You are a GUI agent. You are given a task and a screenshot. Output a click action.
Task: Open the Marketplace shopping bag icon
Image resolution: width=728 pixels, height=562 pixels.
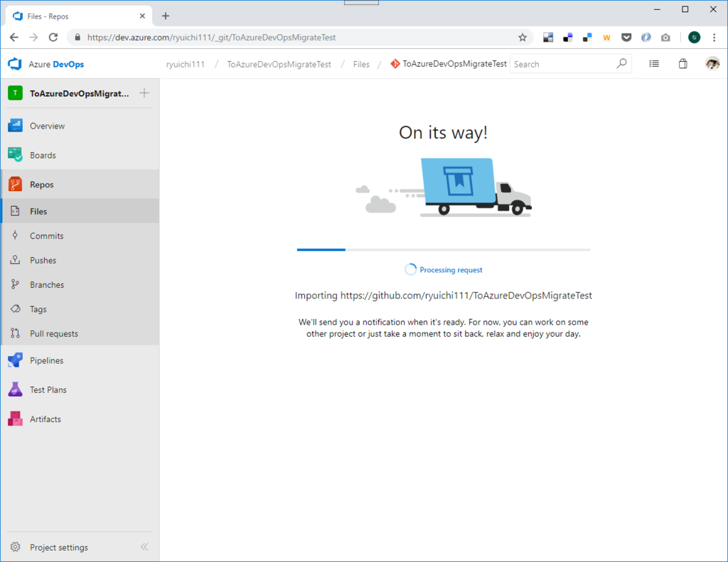pos(682,63)
